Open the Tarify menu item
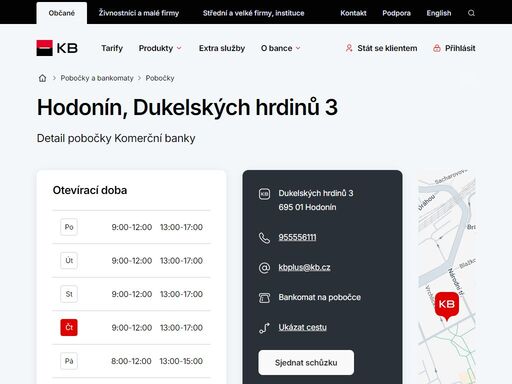This screenshot has width=512, height=384. pos(112,48)
